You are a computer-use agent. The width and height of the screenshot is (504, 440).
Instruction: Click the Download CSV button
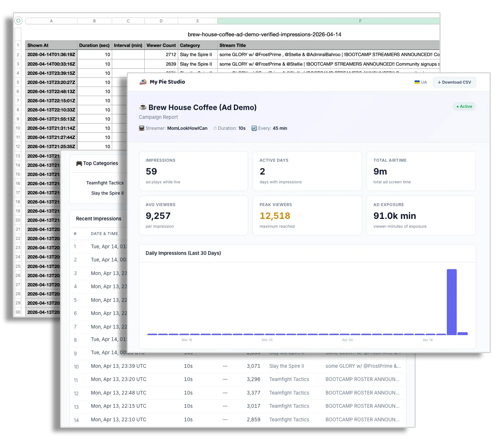click(x=455, y=82)
